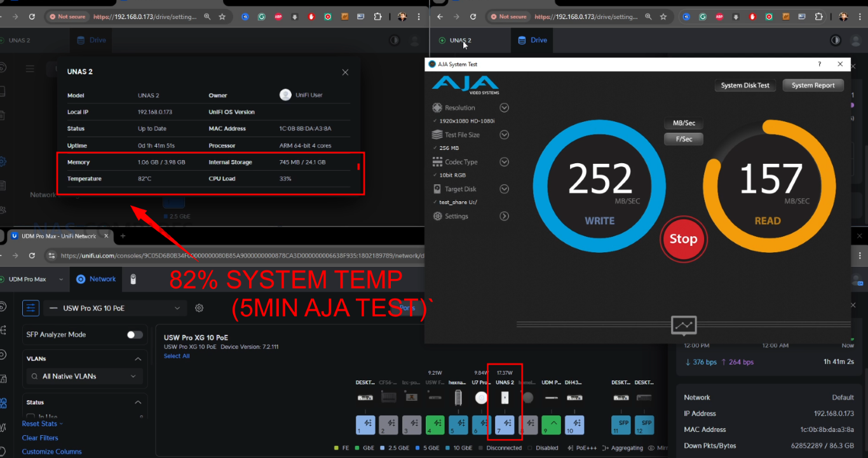This screenshot has height=458, width=868.
Task: Click the Codec Type film icon
Action: [437, 162]
